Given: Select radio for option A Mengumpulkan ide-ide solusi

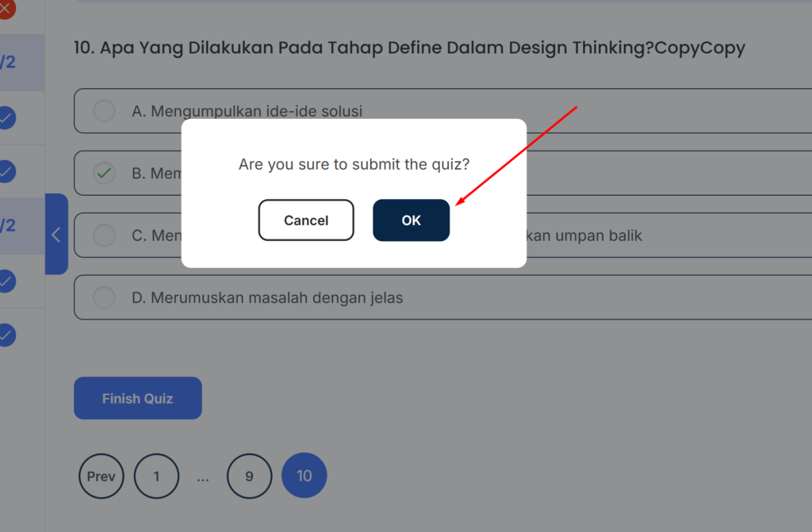Looking at the screenshot, I should coord(104,111).
